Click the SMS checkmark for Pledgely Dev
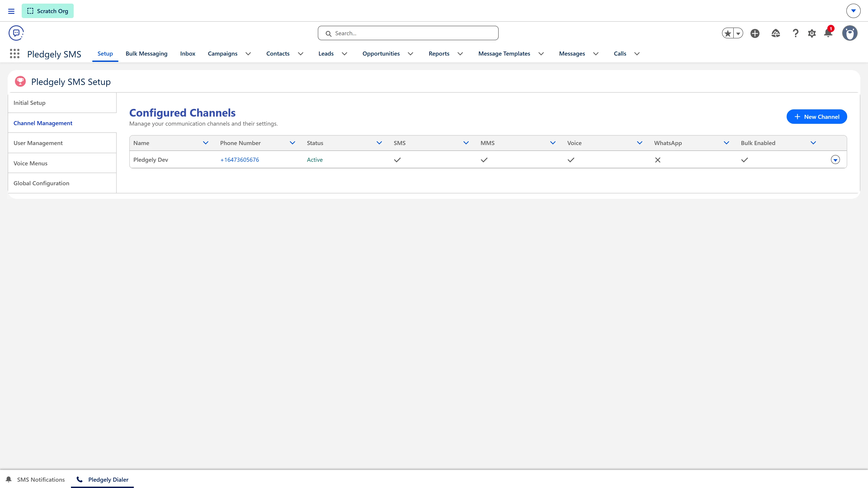The height and width of the screenshot is (488, 868). [x=397, y=160]
